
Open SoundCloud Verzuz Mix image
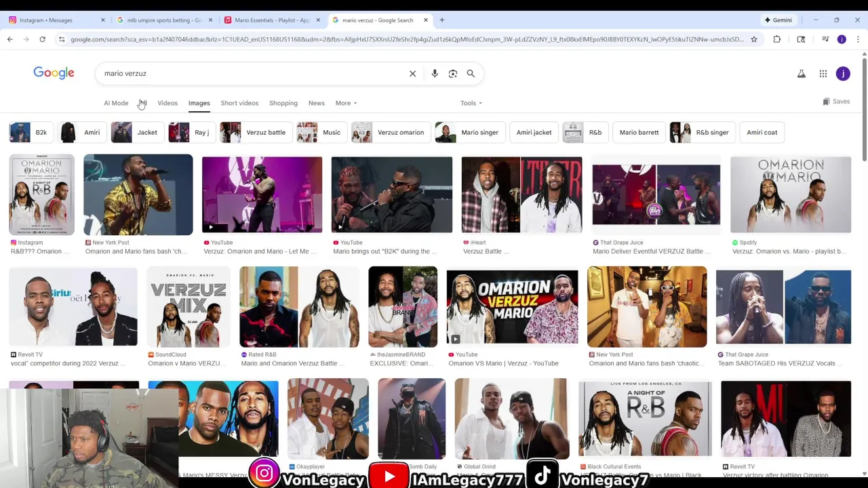[x=189, y=307]
